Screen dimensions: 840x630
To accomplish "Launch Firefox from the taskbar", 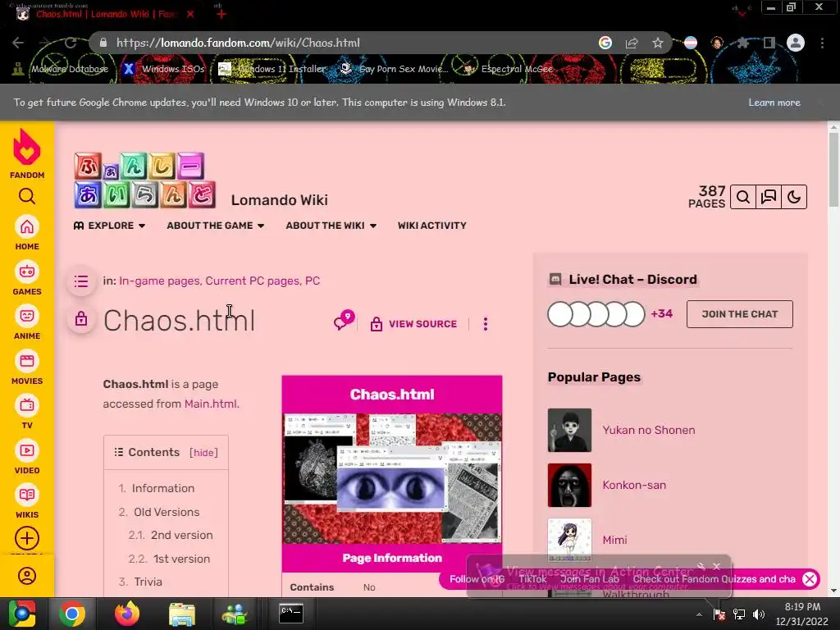I will (127, 614).
